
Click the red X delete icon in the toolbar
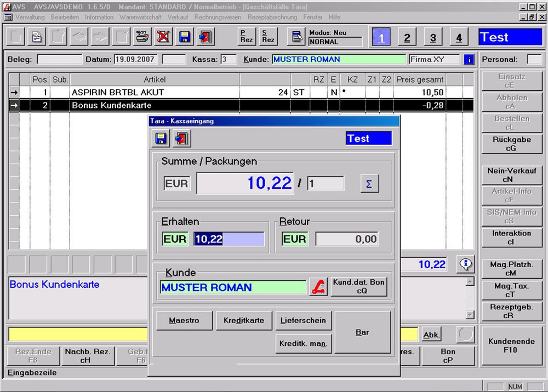(163, 37)
